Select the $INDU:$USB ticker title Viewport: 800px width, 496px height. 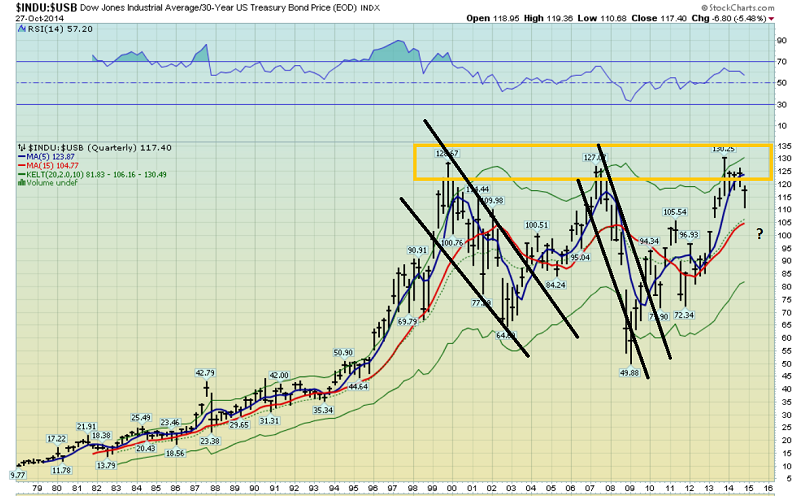point(46,8)
